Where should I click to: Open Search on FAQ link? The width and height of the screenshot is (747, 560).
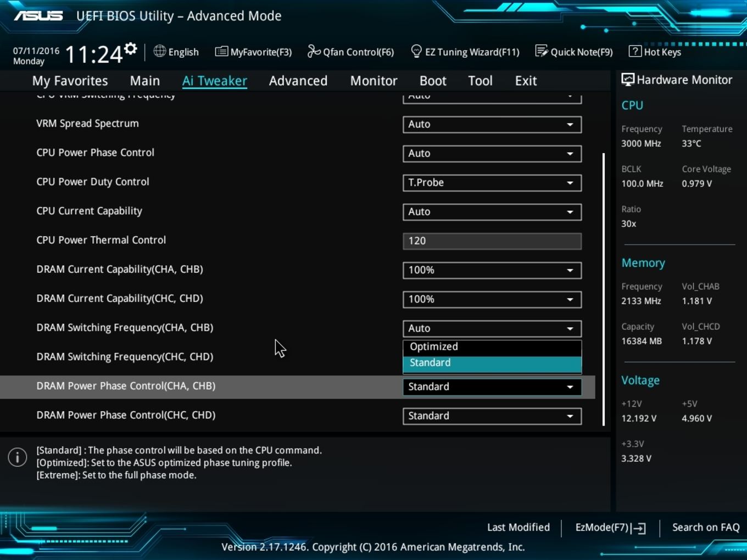[x=706, y=527]
